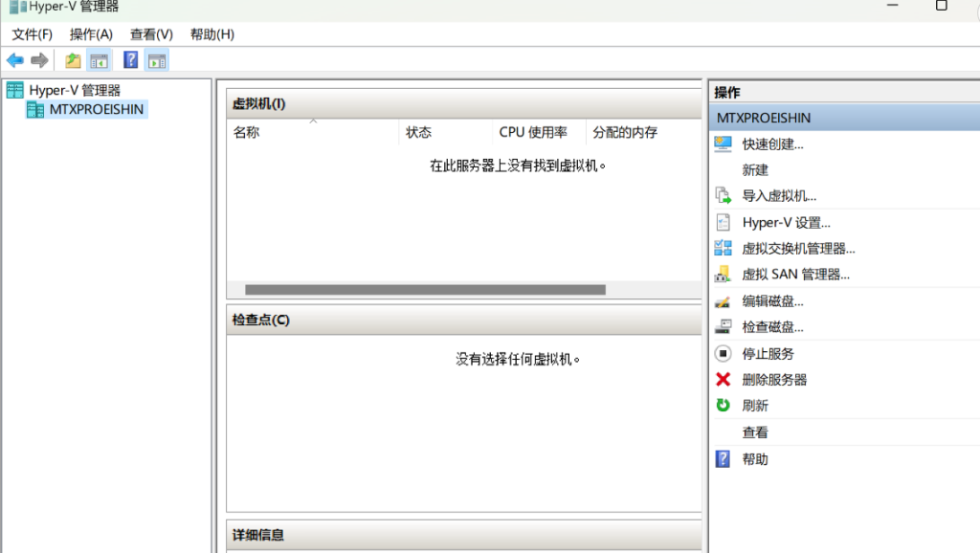The width and height of the screenshot is (980, 553).
Task: Click the 导入虚拟机 import icon
Action: (x=724, y=196)
